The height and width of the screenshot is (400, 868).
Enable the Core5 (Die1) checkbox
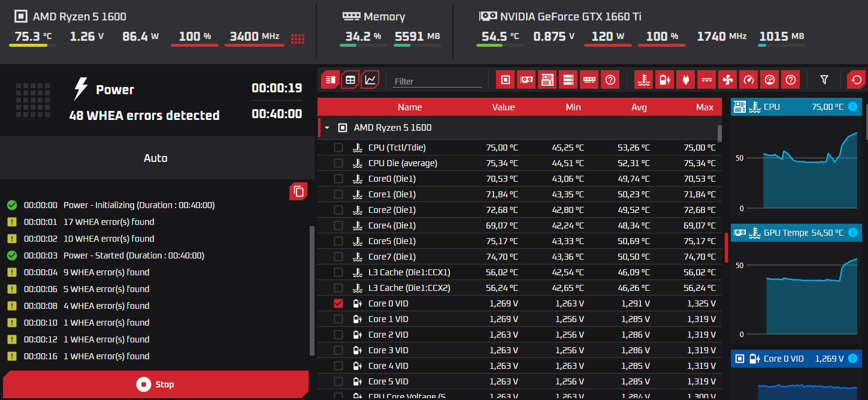click(x=338, y=241)
